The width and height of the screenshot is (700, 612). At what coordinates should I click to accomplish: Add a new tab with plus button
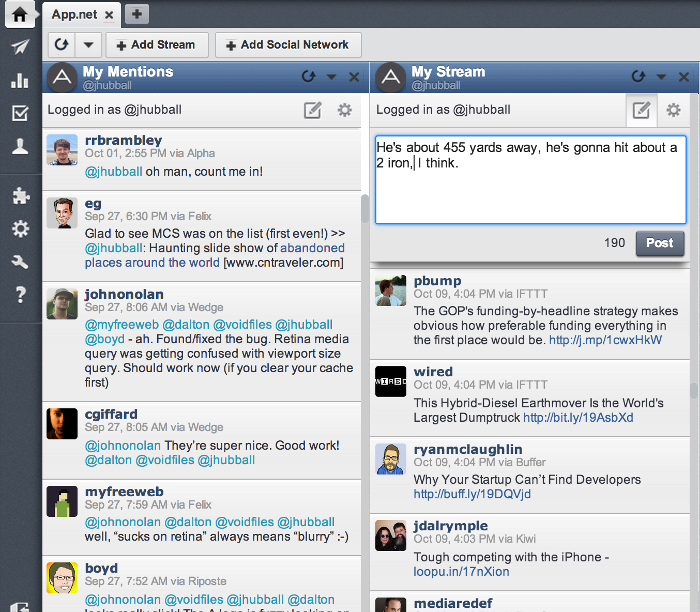137,14
